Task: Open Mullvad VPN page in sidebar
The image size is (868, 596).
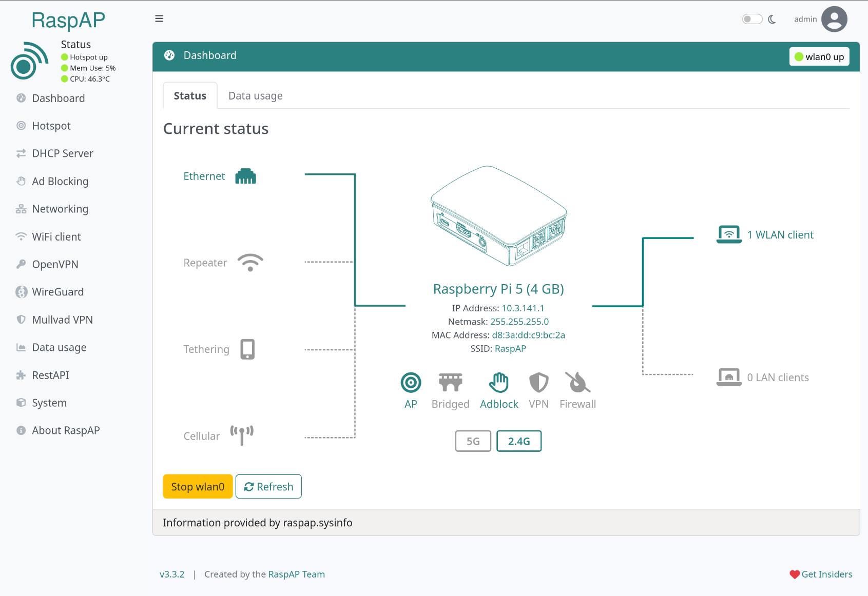Action: coord(62,320)
